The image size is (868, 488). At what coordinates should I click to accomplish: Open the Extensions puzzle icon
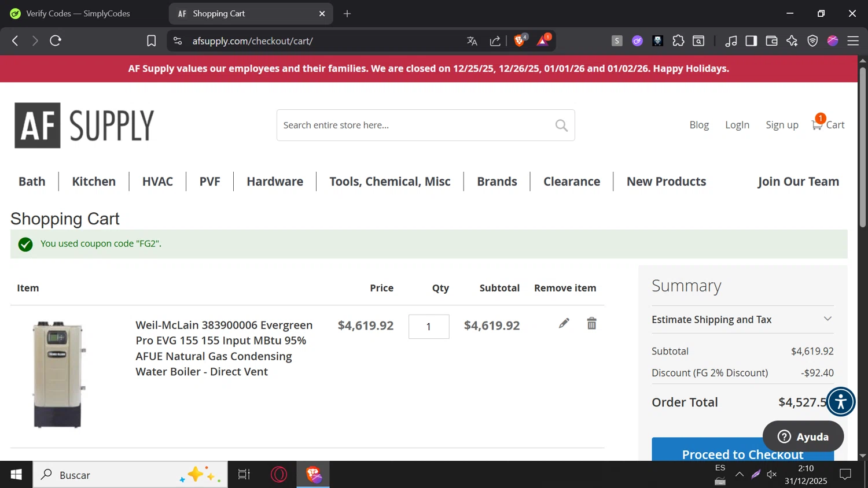678,41
